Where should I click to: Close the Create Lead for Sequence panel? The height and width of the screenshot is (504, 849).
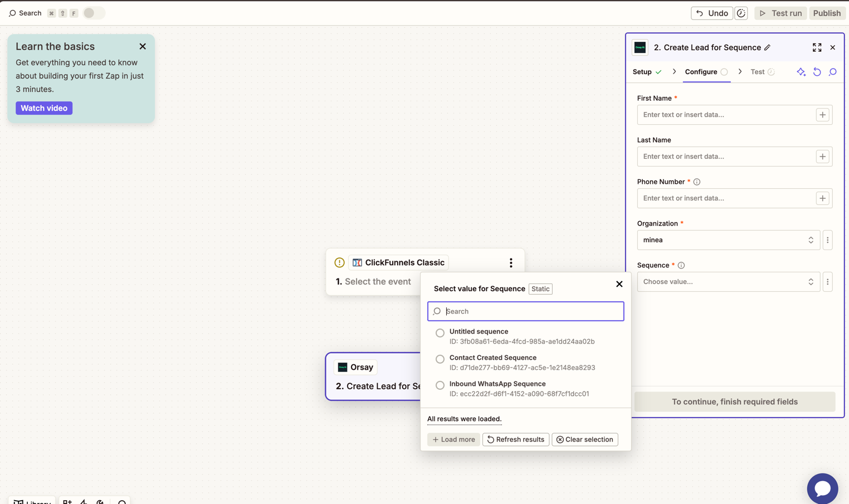coord(833,47)
